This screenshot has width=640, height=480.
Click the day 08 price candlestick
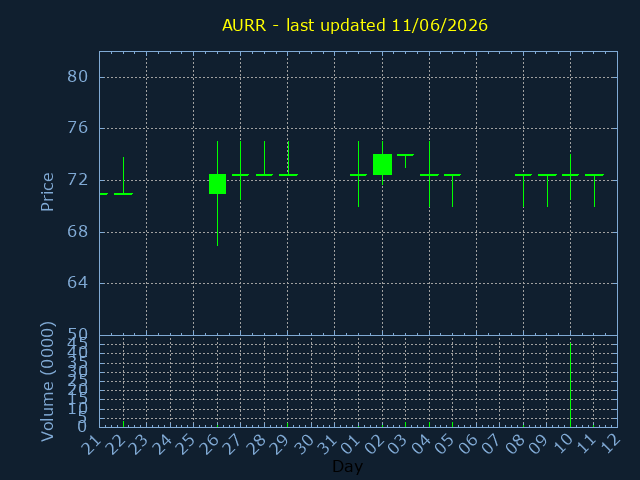[x=523, y=191]
